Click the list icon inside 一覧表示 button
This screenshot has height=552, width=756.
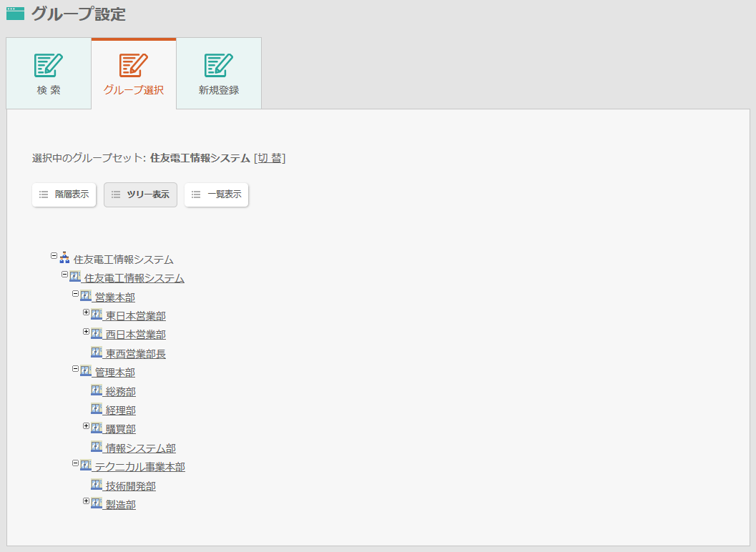tap(196, 194)
